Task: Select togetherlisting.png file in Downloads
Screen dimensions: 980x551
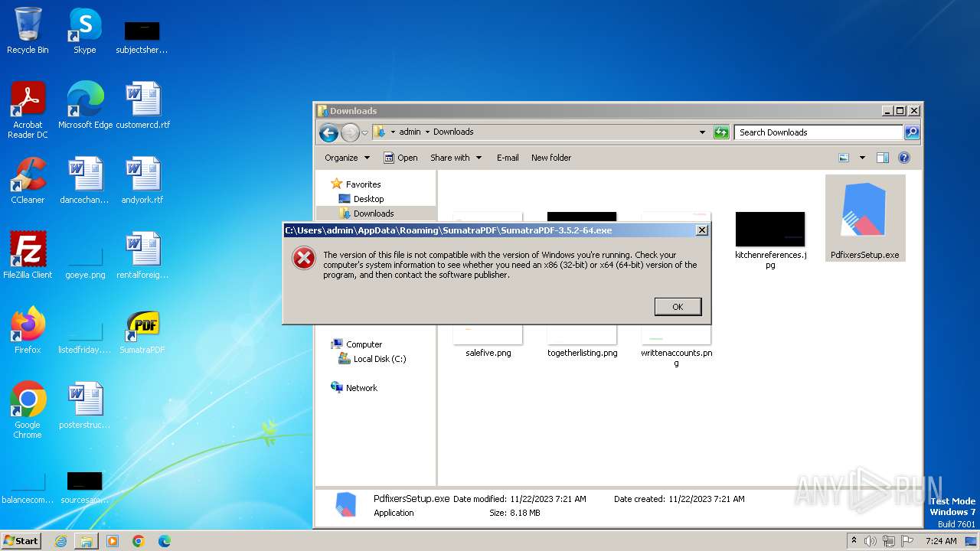Action: (582, 341)
